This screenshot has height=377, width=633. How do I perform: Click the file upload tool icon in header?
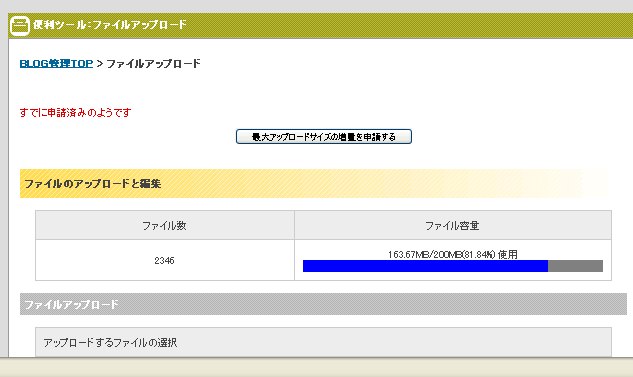(20, 25)
